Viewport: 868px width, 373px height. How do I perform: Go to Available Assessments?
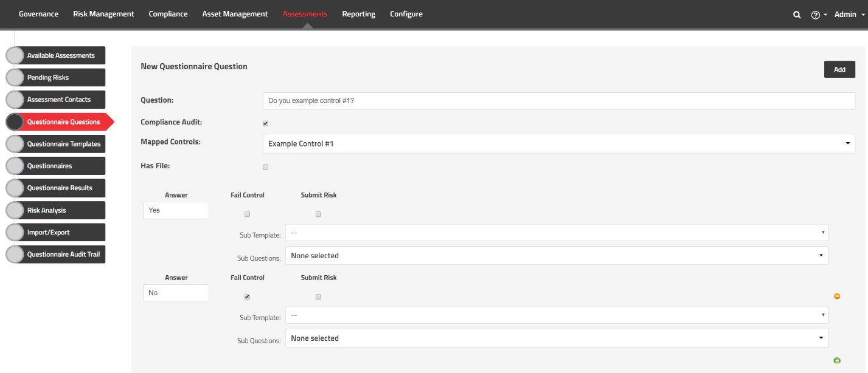click(x=61, y=55)
